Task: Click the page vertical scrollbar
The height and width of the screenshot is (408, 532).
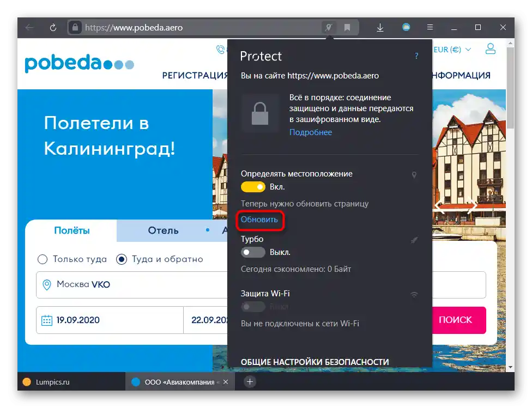Action: (510, 88)
